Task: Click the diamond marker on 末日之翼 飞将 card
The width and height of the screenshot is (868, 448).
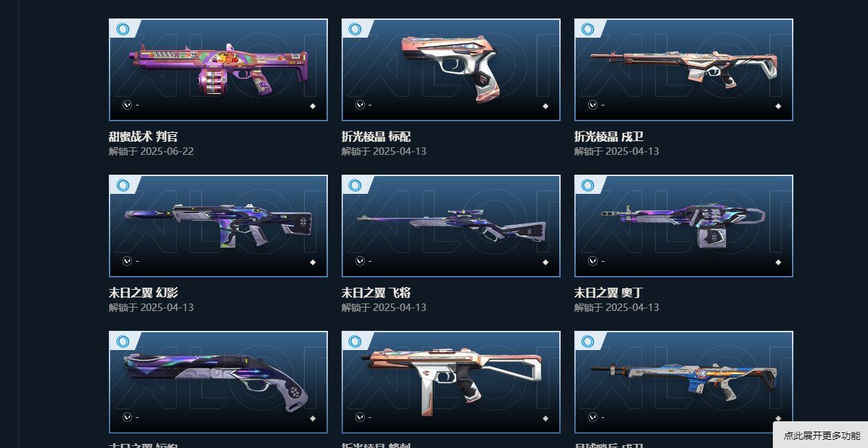Action: coord(546,262)
